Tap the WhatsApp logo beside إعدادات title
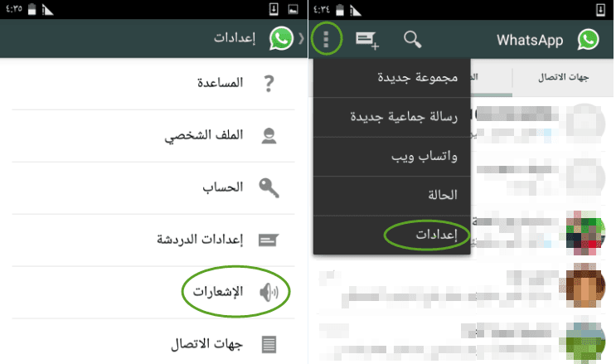 click(x=281, y=38)
